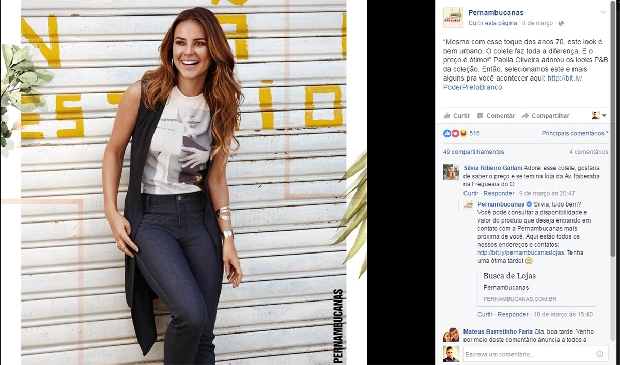Click the Pernambucanas page logo avatar
Screen dimensions: 620x365
coord(453,17)
